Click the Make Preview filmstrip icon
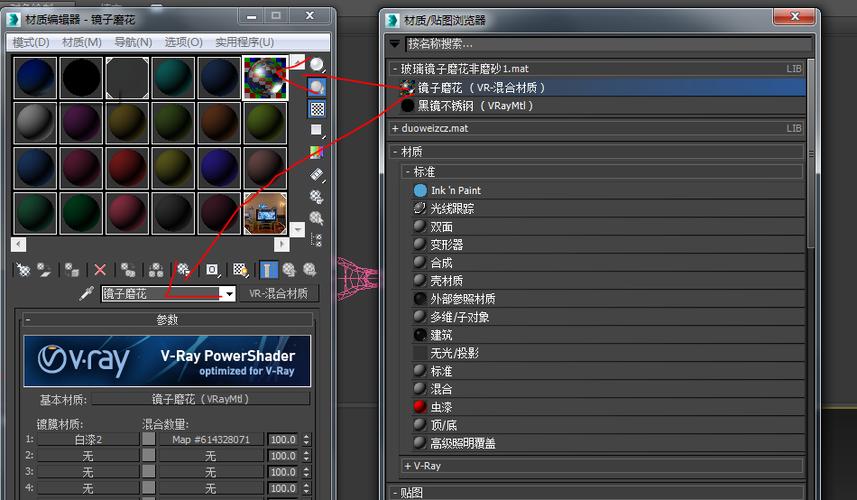This screenshot has width=857, height=500. point(316,174)
